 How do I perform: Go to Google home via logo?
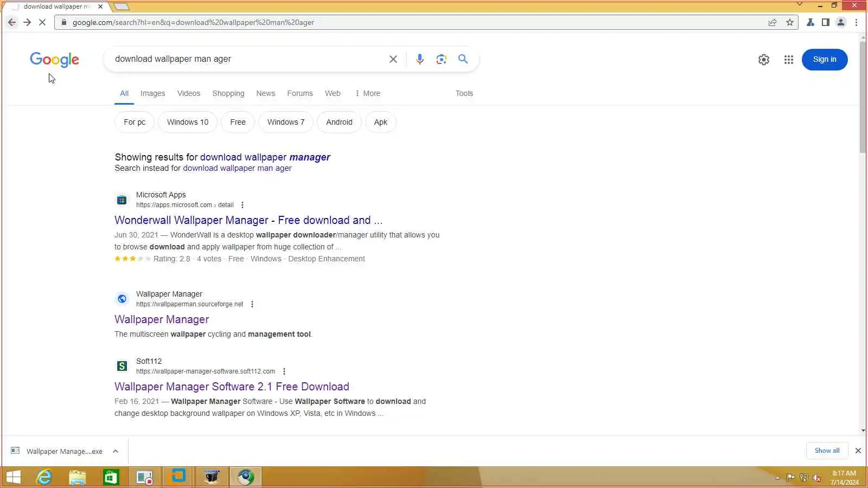(x=54, y=60)
